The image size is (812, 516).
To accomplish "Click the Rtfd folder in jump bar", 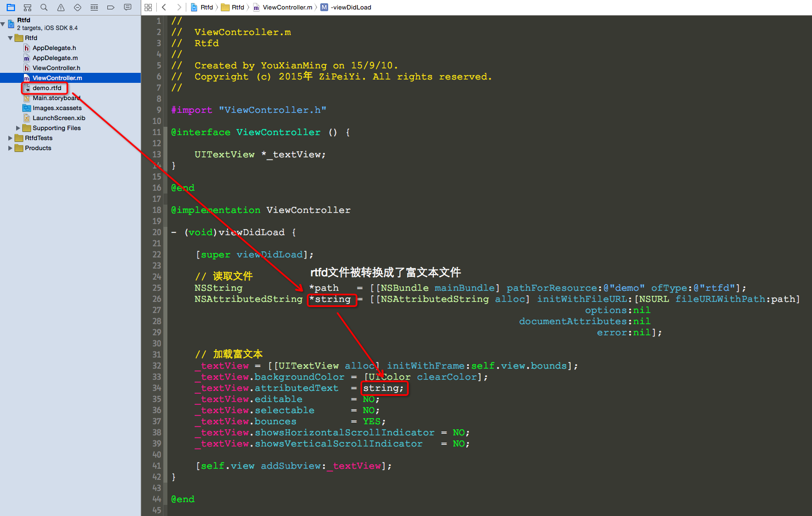I will [232, 7].
